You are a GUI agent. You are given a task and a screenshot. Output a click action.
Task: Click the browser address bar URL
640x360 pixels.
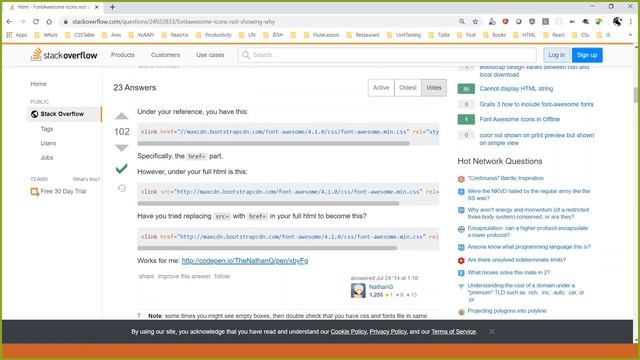[x=173, y=22]
